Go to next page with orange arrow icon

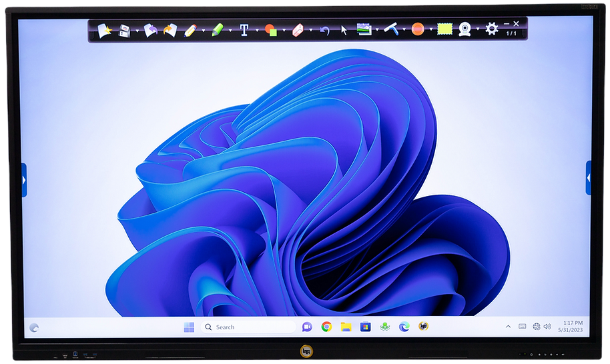[x=170, y=30]
